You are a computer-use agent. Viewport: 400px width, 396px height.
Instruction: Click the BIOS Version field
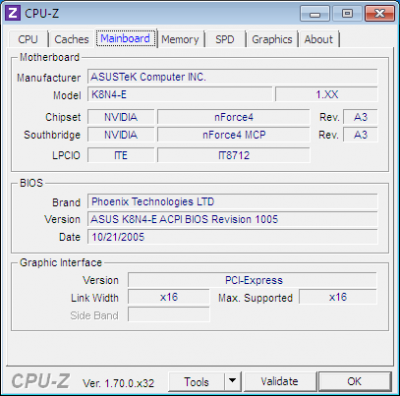pos(232,219)
